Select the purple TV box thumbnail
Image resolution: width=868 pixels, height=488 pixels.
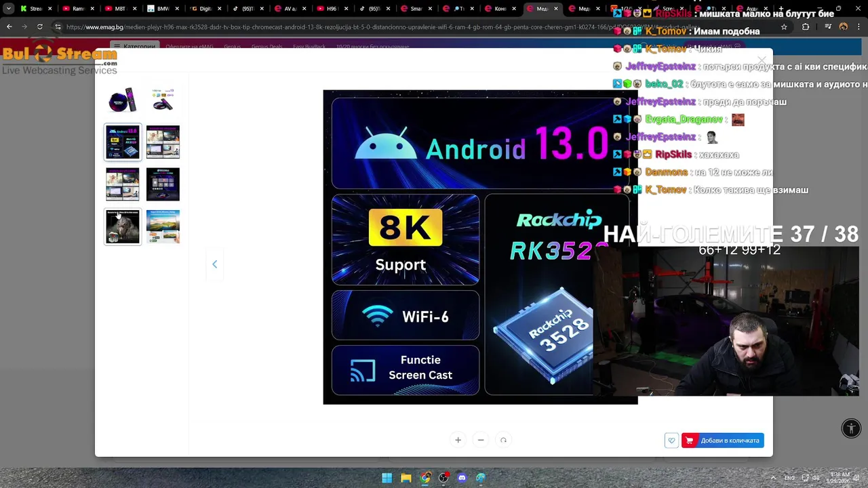123,100
